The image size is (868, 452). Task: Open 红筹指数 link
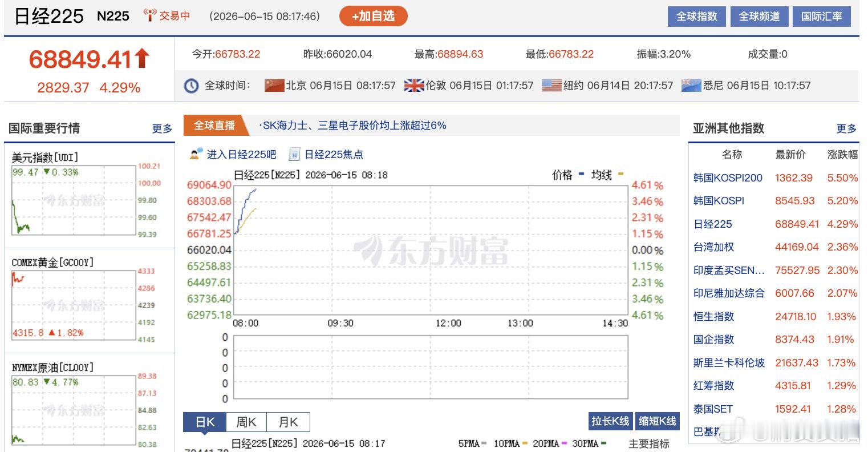[713, 386]
